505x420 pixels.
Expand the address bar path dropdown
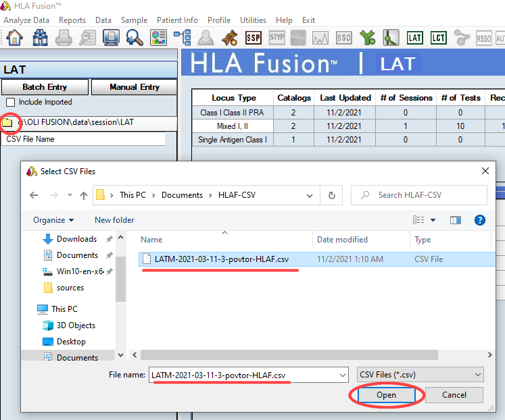(x=310, y=195)
